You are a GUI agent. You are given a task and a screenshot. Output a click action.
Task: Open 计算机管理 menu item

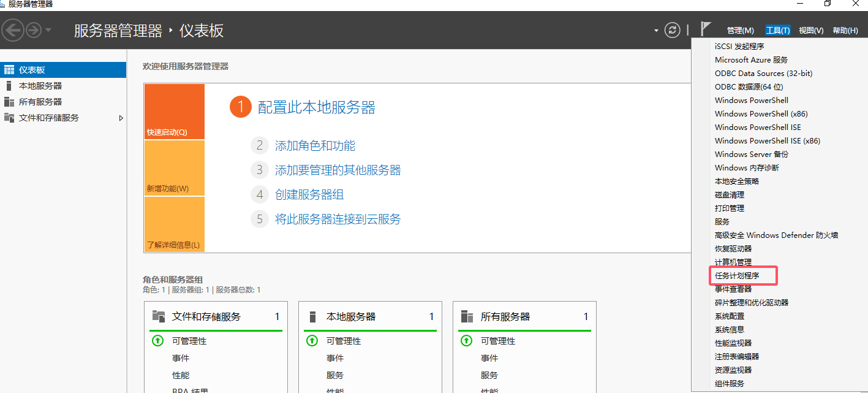(733, 262)
